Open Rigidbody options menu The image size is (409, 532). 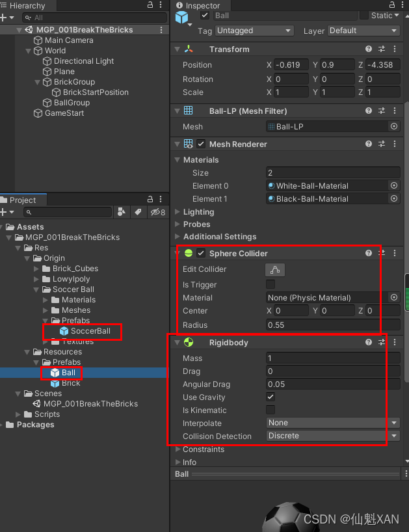click(x=395, y=342)
